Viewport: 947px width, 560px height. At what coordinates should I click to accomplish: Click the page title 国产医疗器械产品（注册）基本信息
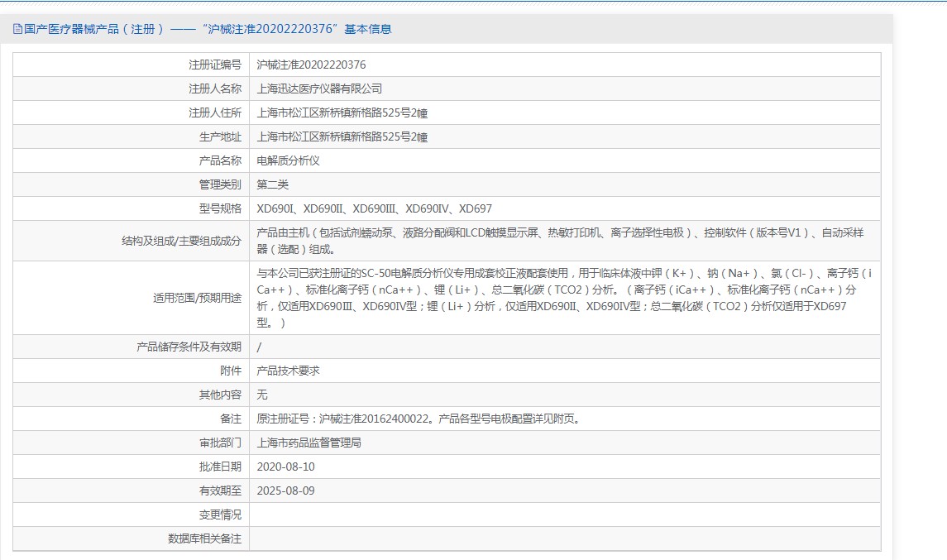(208, 29)
